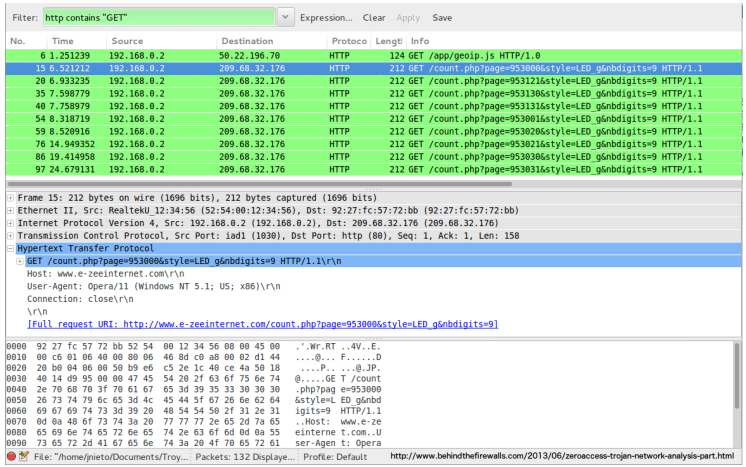
Task: Open the filter history dropdown arrow
Action: click(286, 17)
